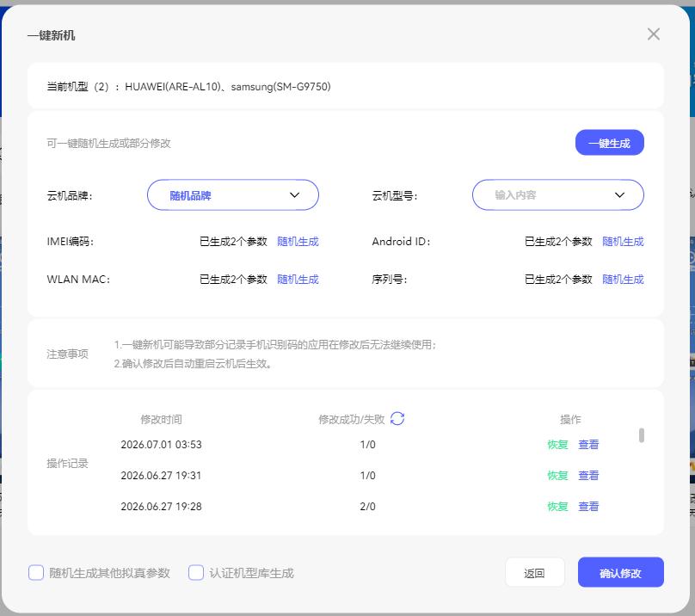Click the 返回 button

[x=534, y=572]
